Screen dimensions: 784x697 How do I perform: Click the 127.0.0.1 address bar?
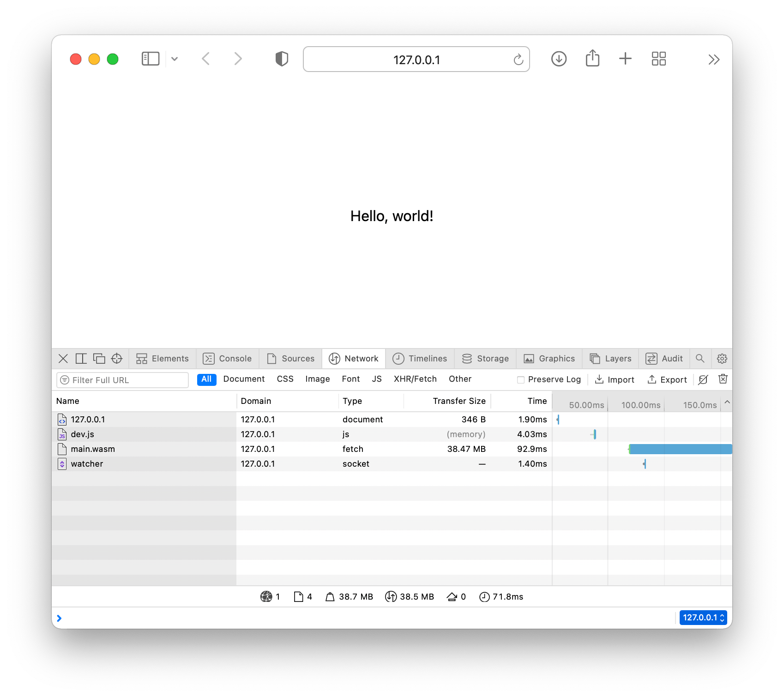pyautogui.click(x=416, y=59)
